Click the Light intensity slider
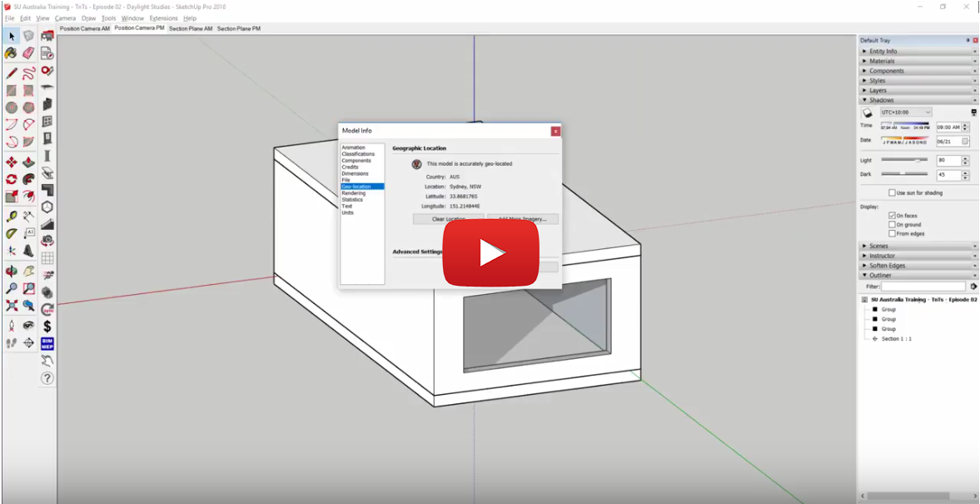Screen dimensions: 980x504 point(904,160)
